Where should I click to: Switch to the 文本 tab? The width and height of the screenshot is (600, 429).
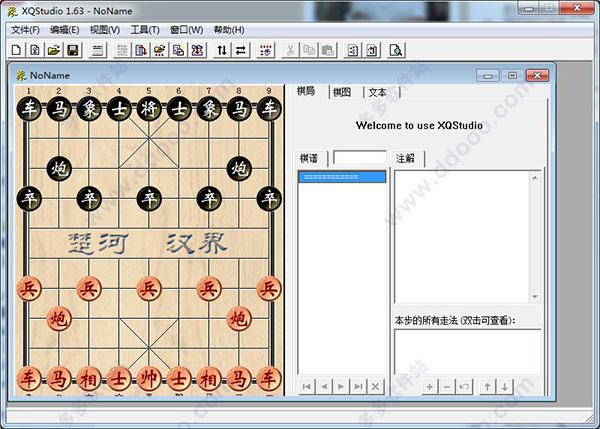377,92
